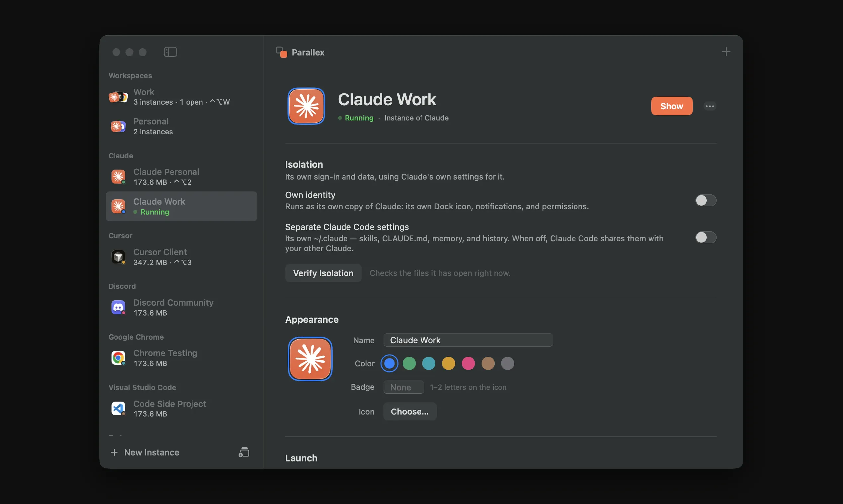Image resolution: width=843 pixels, height=504 pixels.
Task: Pick the teal color swatch
Action: (x=429, y=363)
